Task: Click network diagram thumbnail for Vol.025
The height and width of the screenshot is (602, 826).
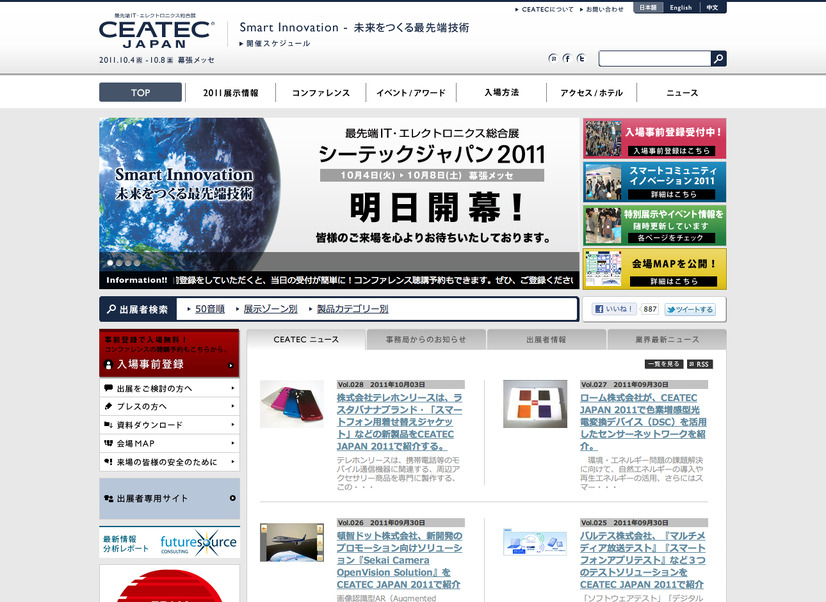Action: click(x=535, y=542)
